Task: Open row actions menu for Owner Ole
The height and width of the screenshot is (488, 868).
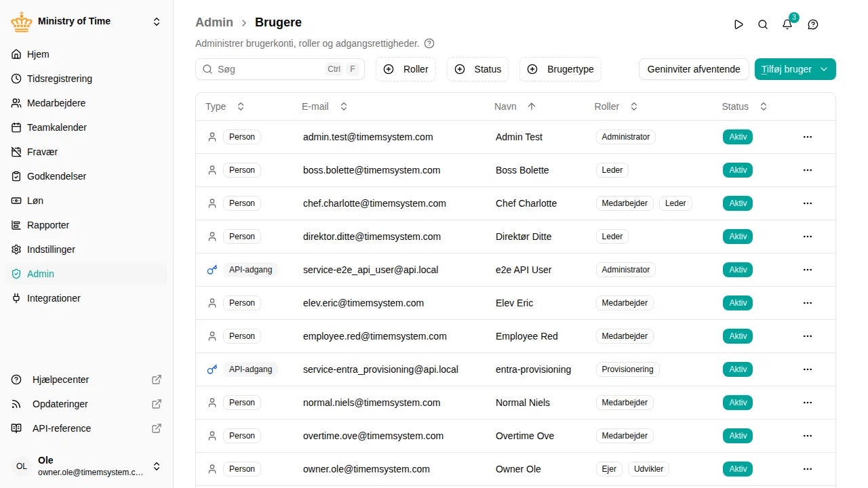Action: point(808,469)
